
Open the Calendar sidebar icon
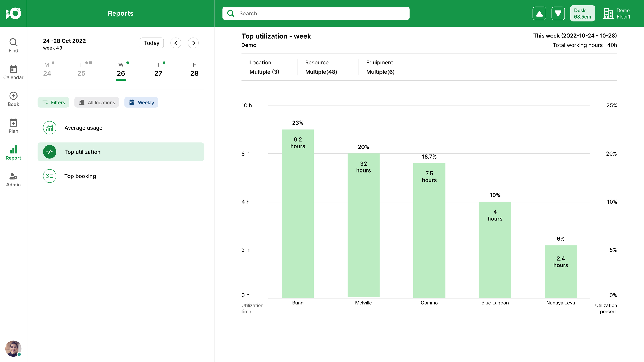pos(13,72)
